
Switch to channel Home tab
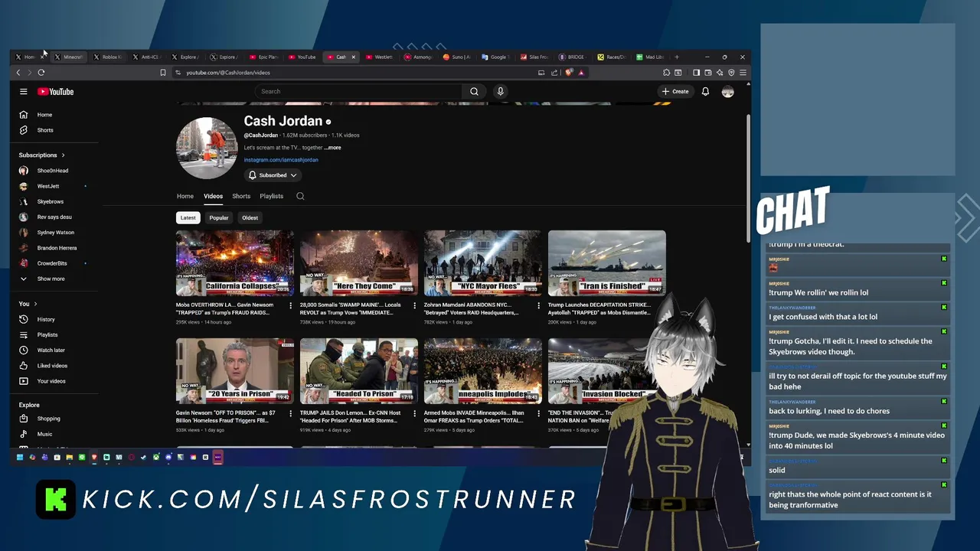tap(185, 197)
